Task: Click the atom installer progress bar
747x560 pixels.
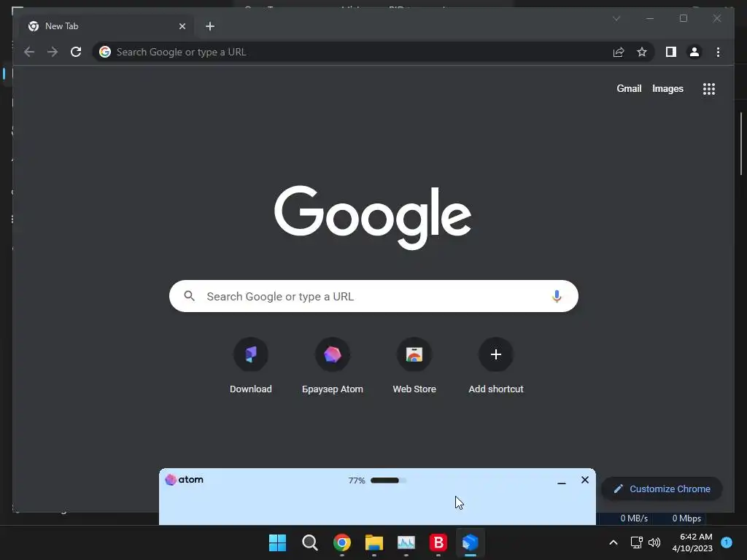Action: click(388, 481)
